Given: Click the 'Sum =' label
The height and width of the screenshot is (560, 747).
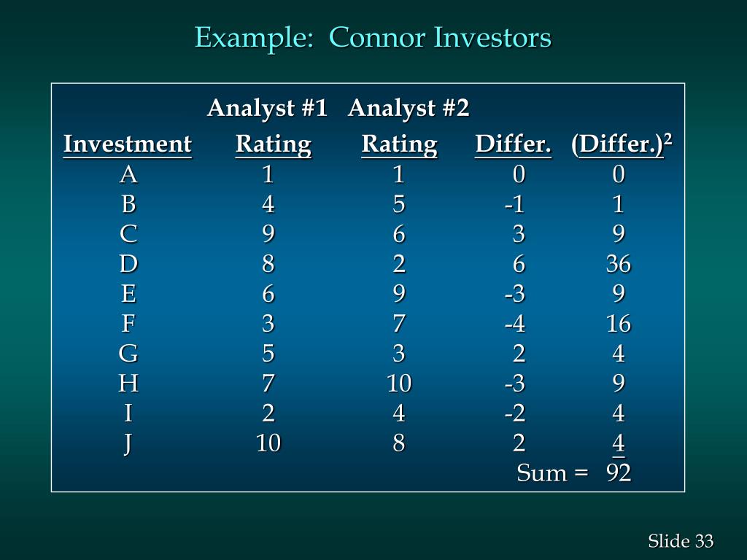Looking at the screenshot, I should coord(553,472).
